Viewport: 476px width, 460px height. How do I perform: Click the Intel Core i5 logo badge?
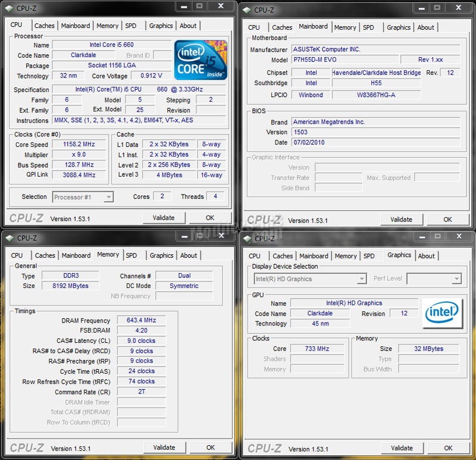coord(201,60)
